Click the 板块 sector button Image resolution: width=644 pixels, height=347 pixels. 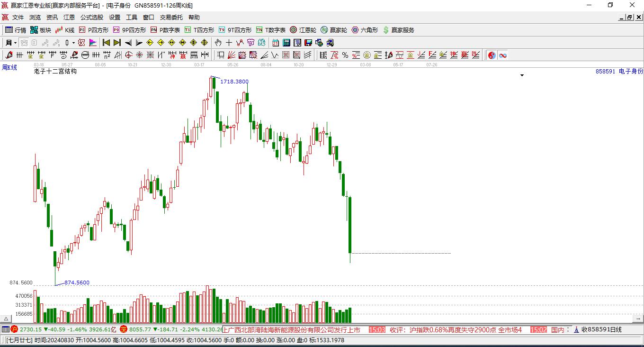(41, 30)
